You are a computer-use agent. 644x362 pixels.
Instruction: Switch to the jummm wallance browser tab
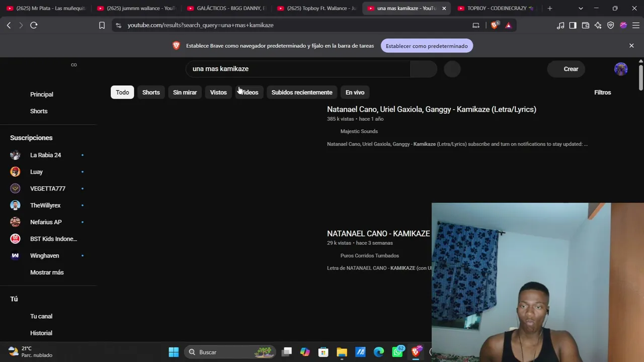point(137,8)
